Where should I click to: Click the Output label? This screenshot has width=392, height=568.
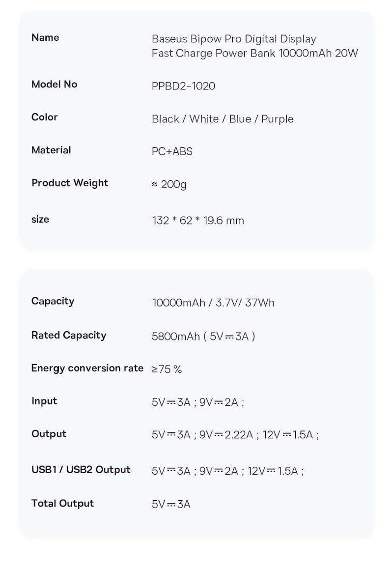click(x=49, y=433)
